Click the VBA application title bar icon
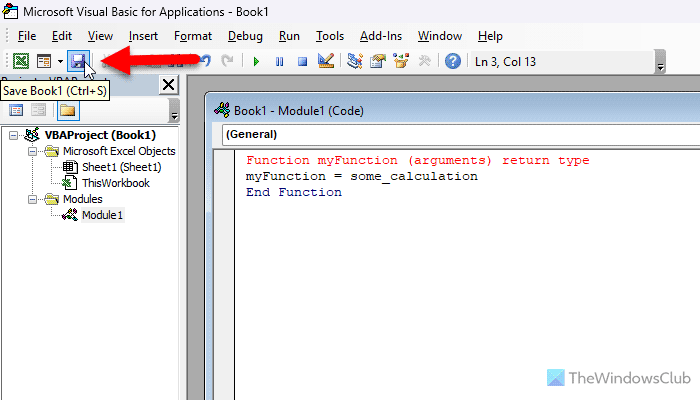Viewport: 700px width, 400px height. click(10, 11)
